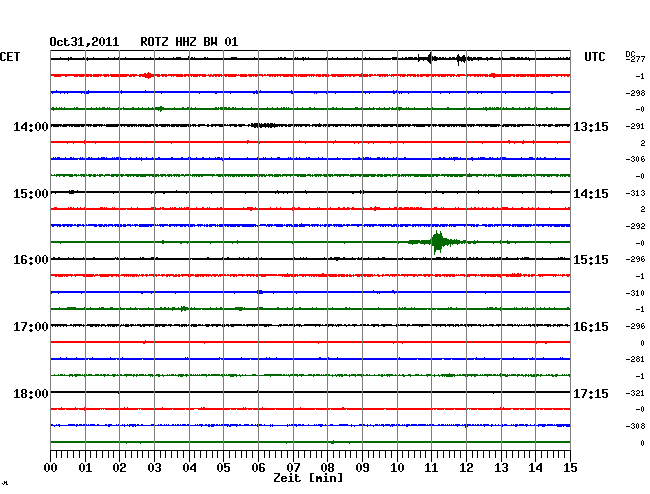The width and height of the screenshot is (650, 494).
Task: Click the 16:15 UTC time label
Action: pyautogui.click(x=591, y=327)
